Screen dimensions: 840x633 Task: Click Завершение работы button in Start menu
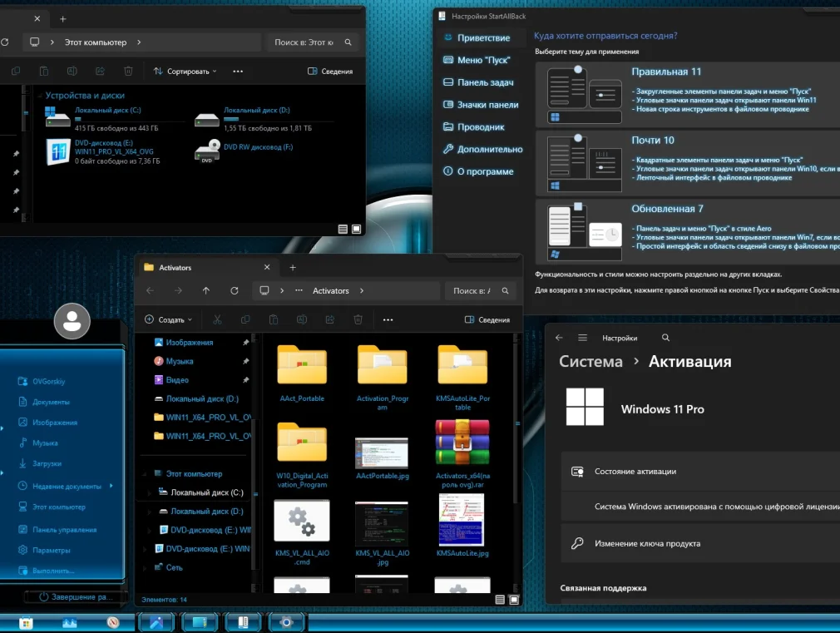click(75, 596)
